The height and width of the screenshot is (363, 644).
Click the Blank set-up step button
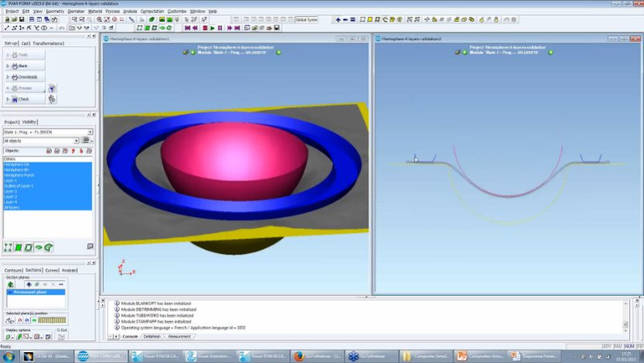coord(25,66)
